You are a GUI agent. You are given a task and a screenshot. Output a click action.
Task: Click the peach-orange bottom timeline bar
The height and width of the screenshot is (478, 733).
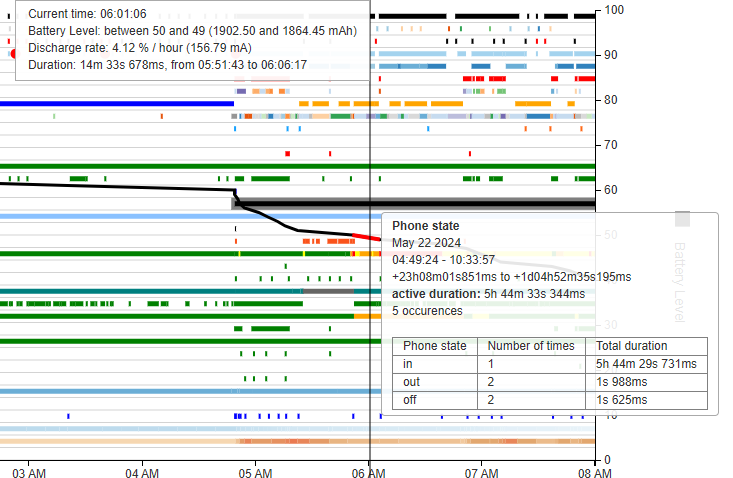[x=297, y=441]
